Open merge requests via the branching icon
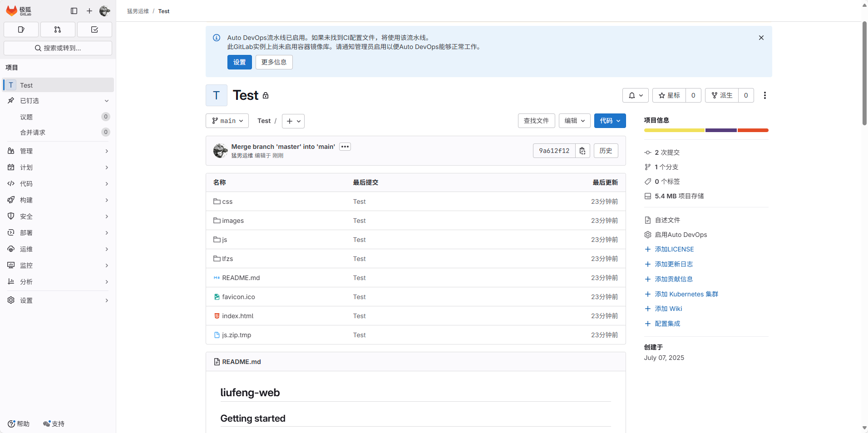Viewport: 868px width, 433px height. (57, 30)
